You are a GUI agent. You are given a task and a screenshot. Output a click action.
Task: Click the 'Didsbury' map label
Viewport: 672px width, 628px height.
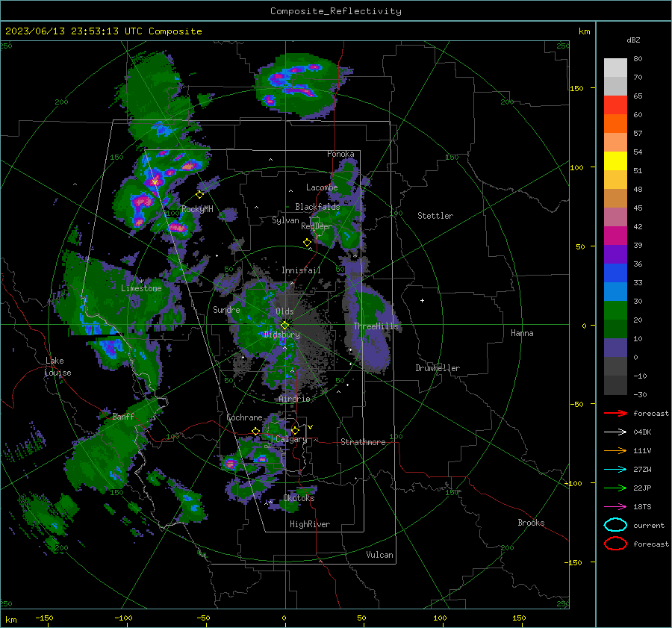[x=281, y=335]
